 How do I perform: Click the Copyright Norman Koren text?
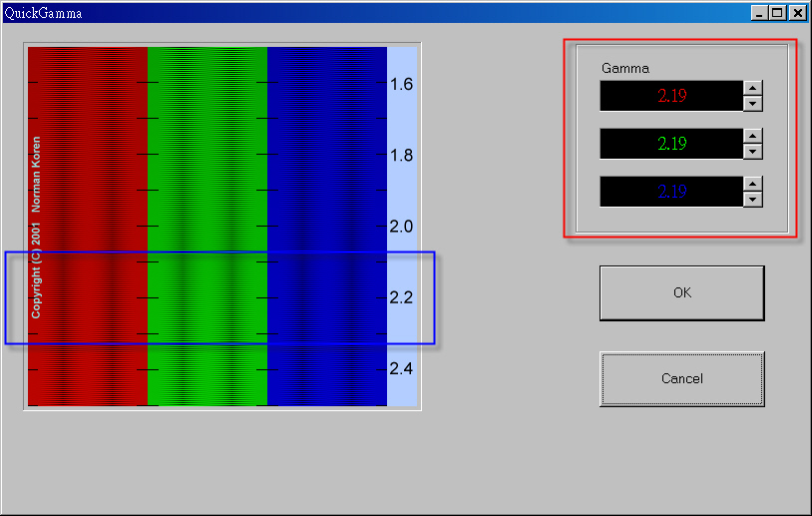pyautogui.click(x=36, y=228)
